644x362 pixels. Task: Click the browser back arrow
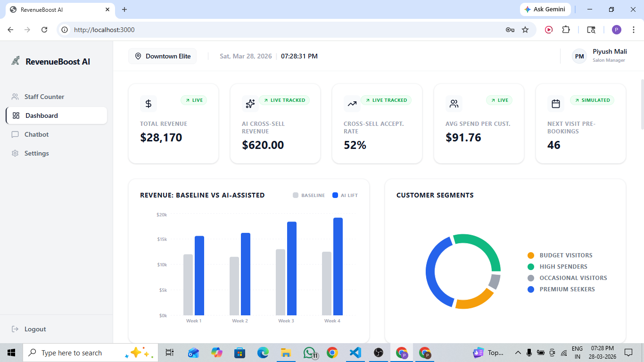click(10, 30)
